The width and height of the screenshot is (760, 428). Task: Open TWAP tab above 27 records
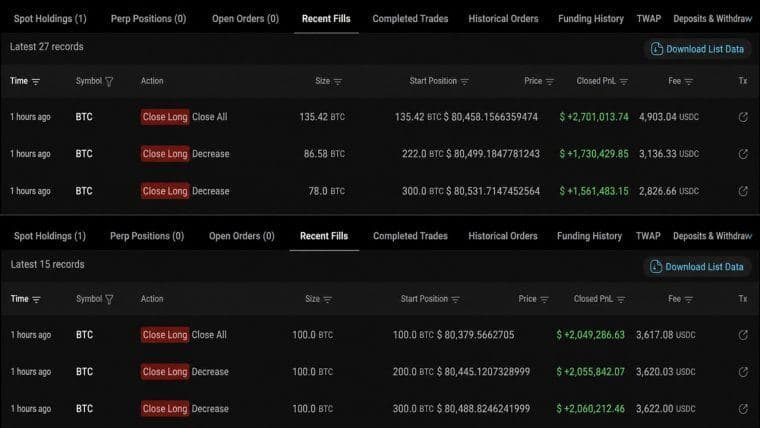tap(649, 18)
